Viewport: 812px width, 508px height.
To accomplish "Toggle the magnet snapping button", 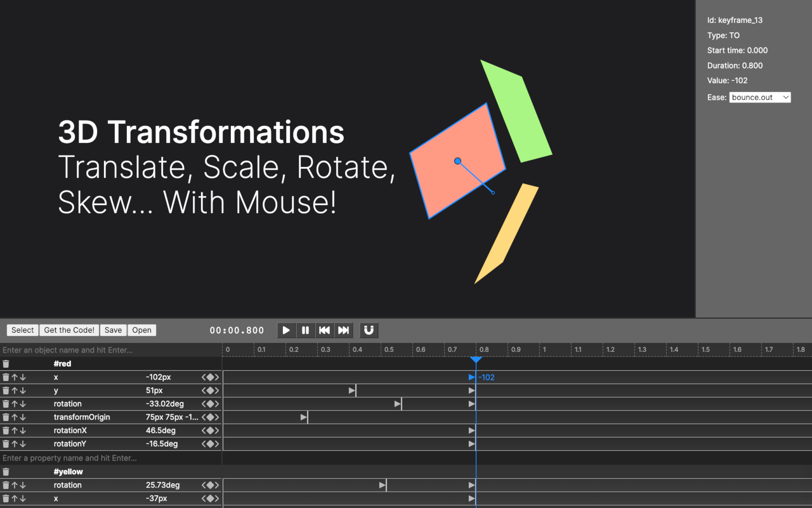I will pos(369,330).
